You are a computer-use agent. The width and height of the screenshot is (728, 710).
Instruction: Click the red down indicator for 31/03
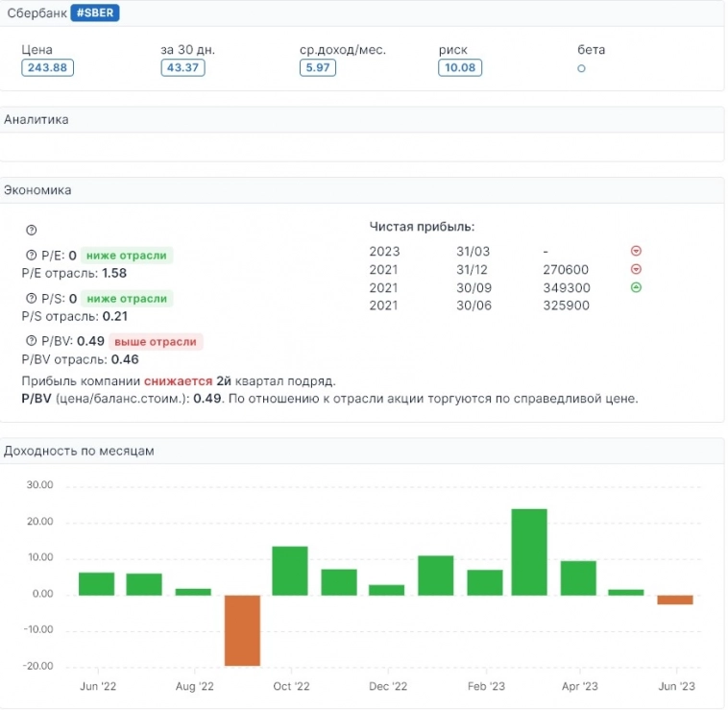point(635,251)
